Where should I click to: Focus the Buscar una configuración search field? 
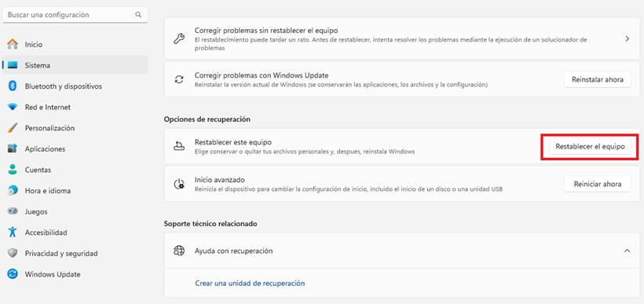point(75,15)
